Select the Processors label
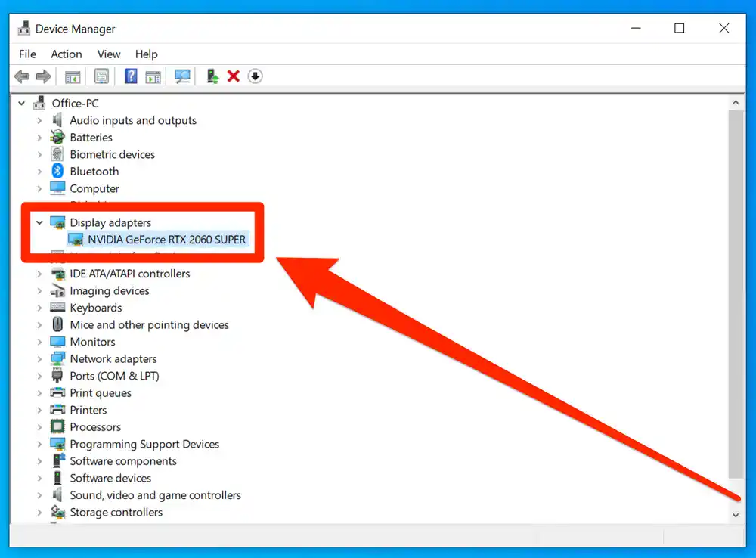This screenshot has width=756, height=558. [x=95, y=427]
